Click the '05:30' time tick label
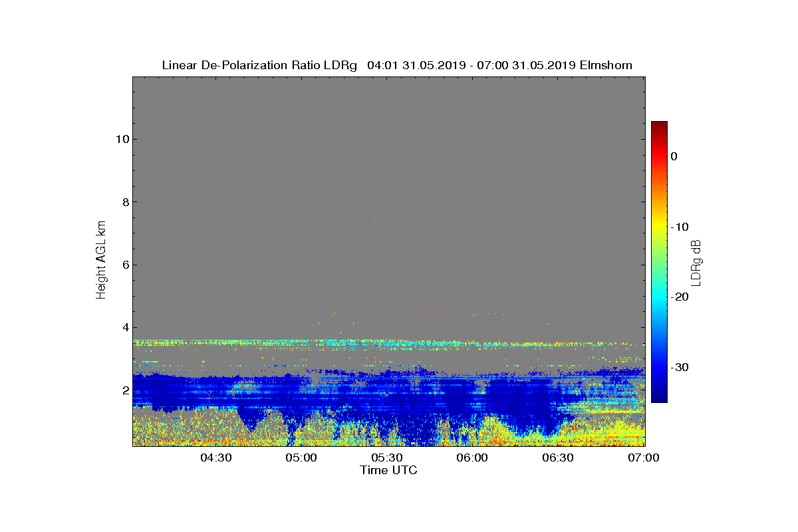The image size is (798, 532). (x=388, y=458)
